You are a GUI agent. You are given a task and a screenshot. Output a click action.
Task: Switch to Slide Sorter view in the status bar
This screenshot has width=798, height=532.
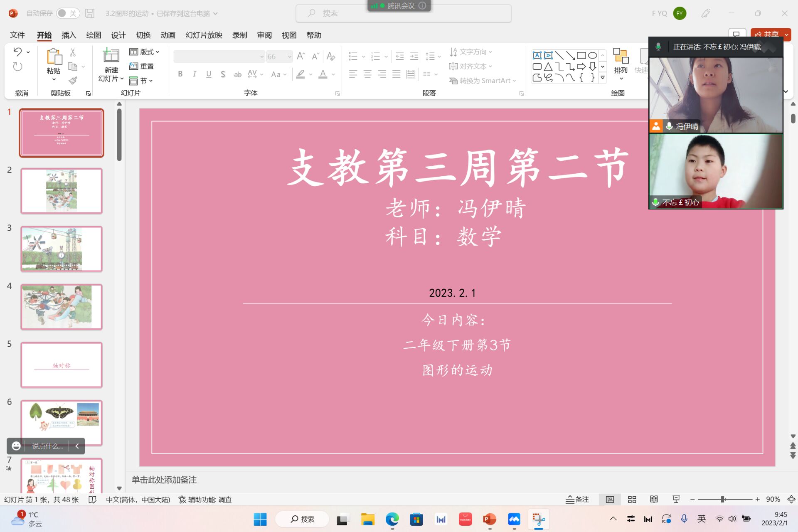pyautogui.click(x=632, y=500)
